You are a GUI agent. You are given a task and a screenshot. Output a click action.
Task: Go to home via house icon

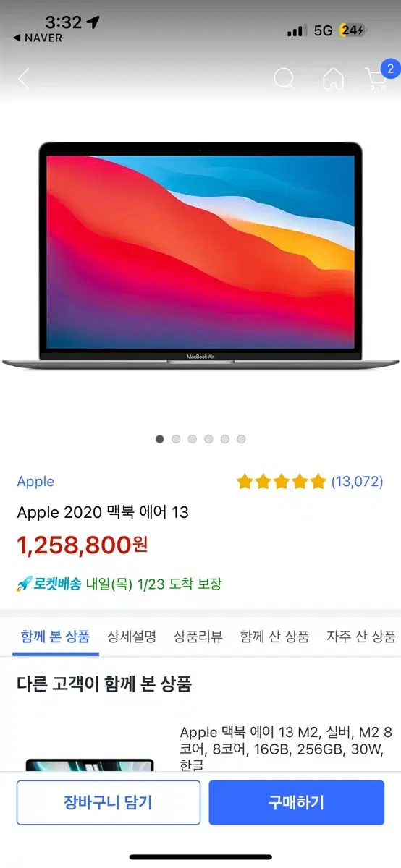pyautogui.click(x=333, y=79)
